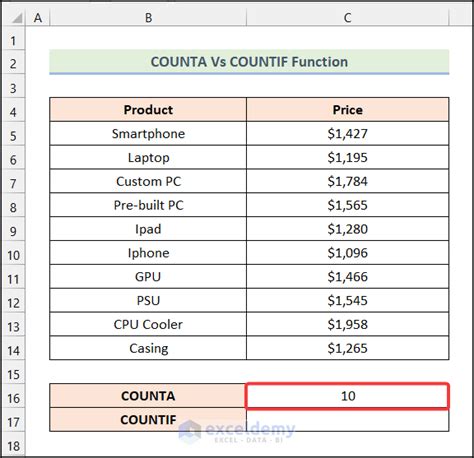
Task: Select the $1,427 price cell
Action: pyautogui.click(x=348, y=133)
